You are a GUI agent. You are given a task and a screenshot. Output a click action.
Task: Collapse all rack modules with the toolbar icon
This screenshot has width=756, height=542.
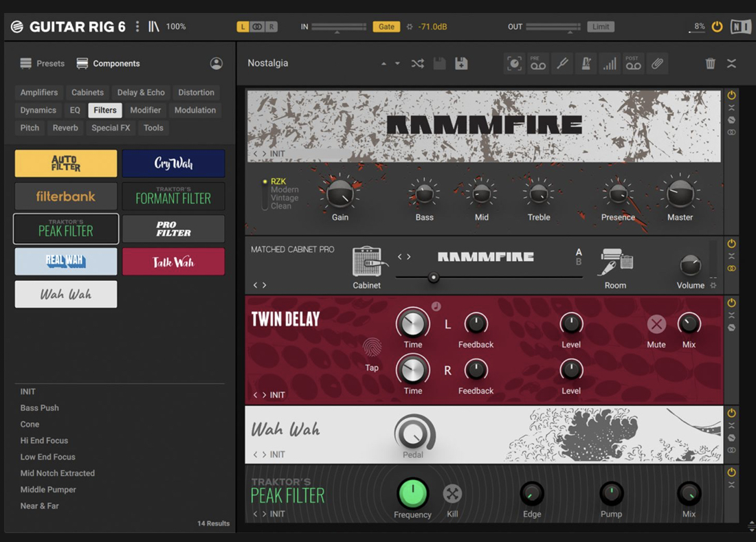pos(731,64)
